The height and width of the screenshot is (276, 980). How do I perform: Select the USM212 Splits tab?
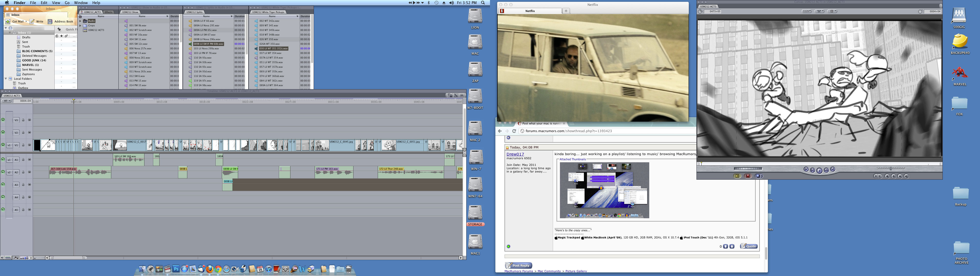click(x=194, y=12)
